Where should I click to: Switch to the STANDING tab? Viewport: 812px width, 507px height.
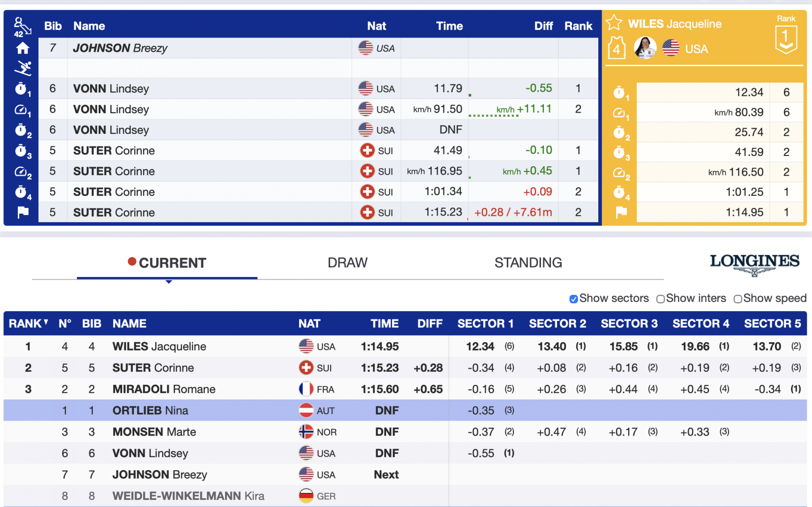click(x=528, y=263)
